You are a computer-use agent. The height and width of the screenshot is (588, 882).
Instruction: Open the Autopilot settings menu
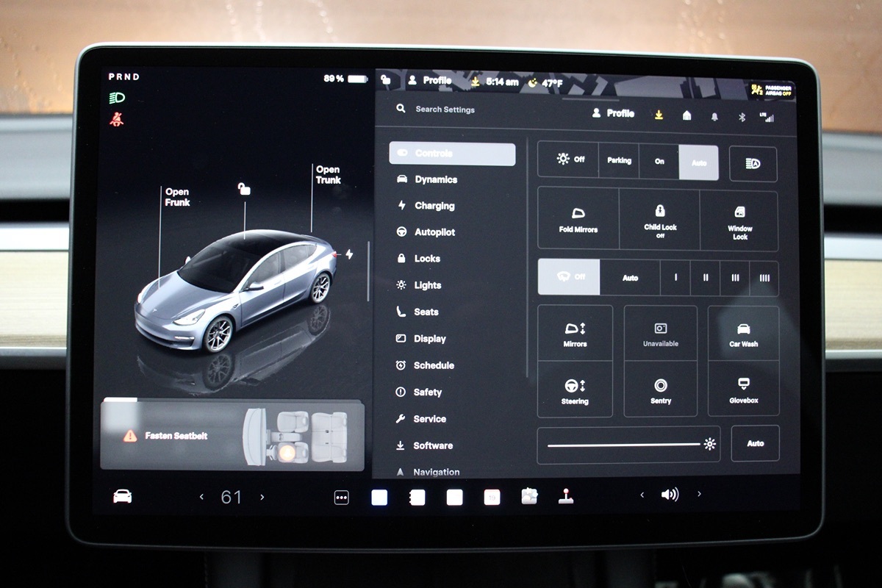click(434, 232)
